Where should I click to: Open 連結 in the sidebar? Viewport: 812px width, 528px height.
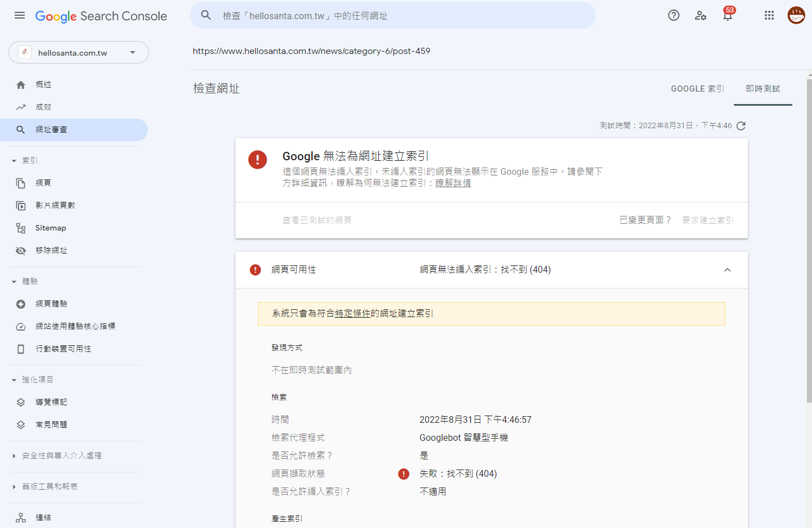(74, 518)
